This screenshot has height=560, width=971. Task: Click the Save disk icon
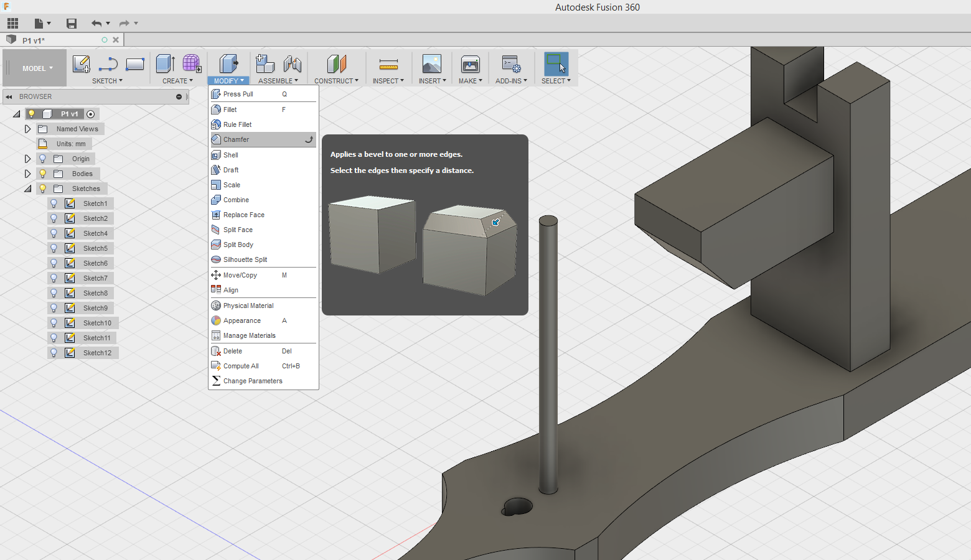coord(72,24)
